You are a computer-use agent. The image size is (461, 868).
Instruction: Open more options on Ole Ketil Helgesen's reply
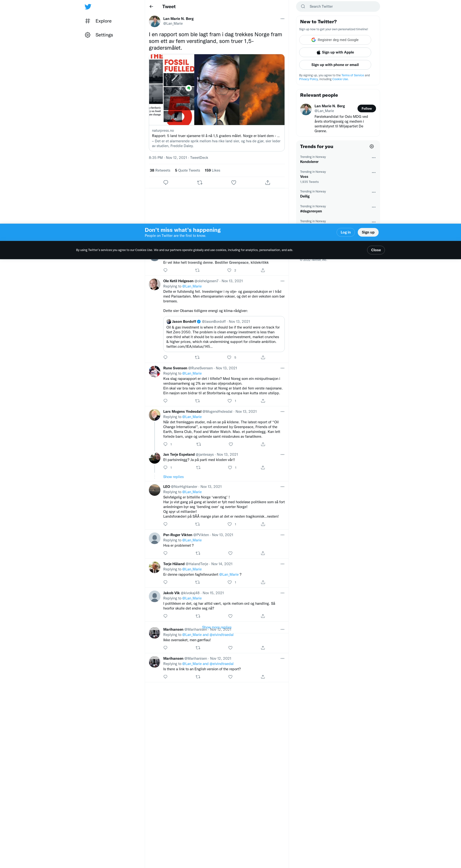pos(282,281)
